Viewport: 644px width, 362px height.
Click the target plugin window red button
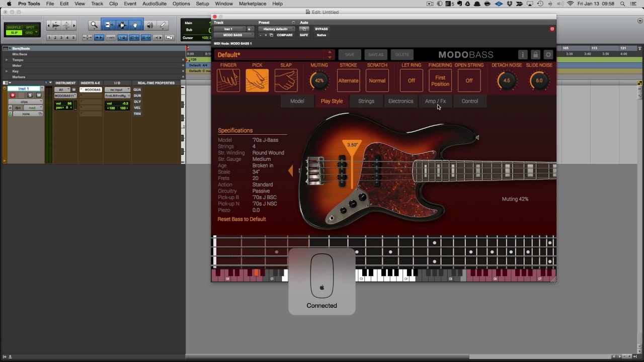(x=552, y=29)
